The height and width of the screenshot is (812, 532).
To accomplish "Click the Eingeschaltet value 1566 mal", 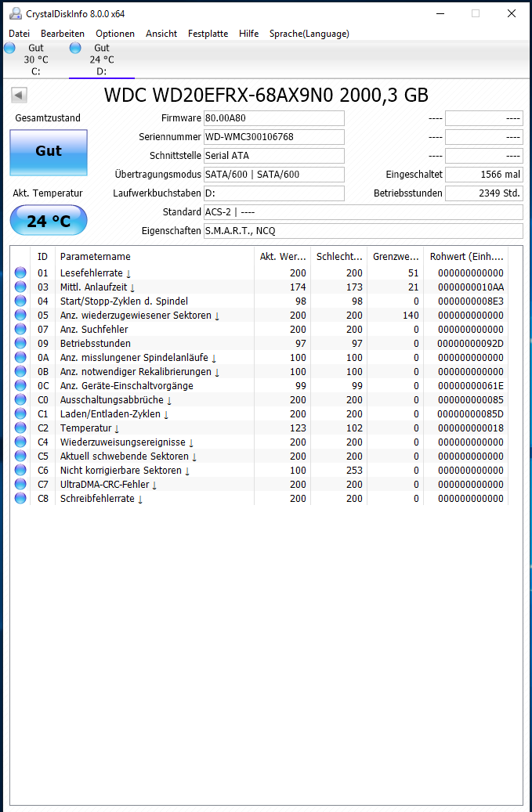I will pyautogui.click(x=484, y=175).
